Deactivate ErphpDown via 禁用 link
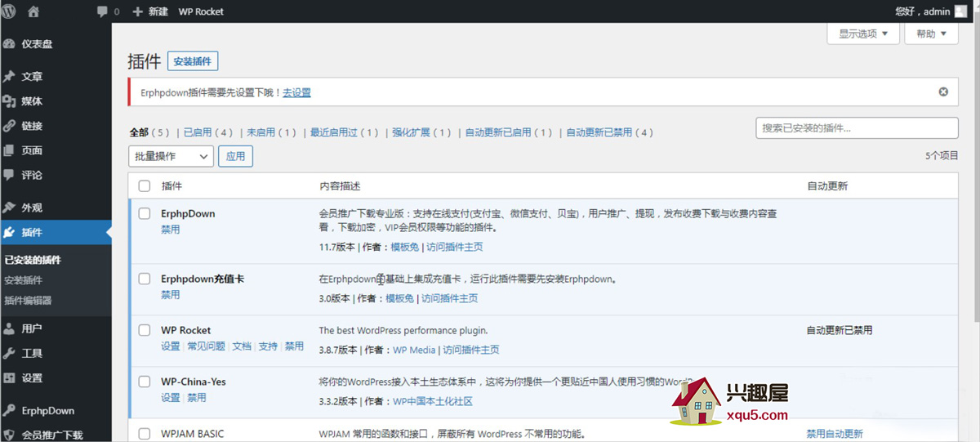The height and width of the screenshot is (442, 980). pyautogui.click(x=171, y=230)
